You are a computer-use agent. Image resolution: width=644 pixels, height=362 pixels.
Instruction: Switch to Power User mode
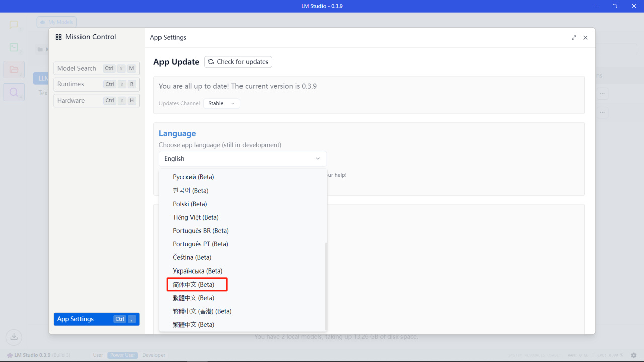pos(123,355)
